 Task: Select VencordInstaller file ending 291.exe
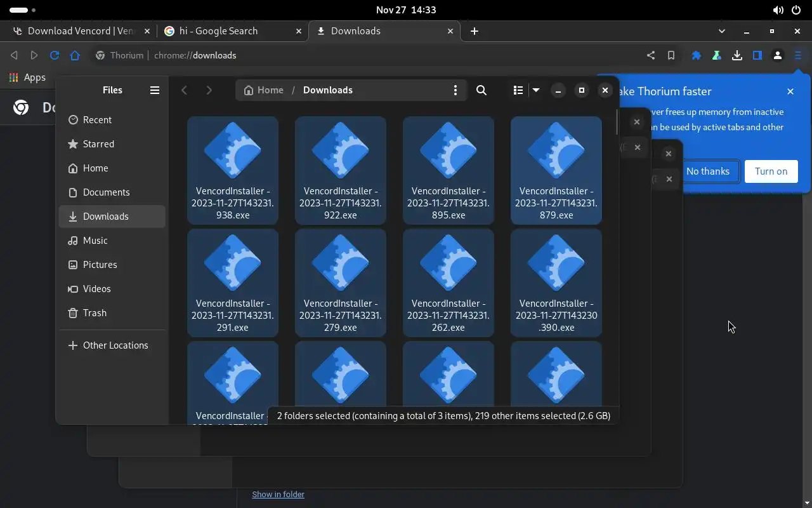point(233,283)
